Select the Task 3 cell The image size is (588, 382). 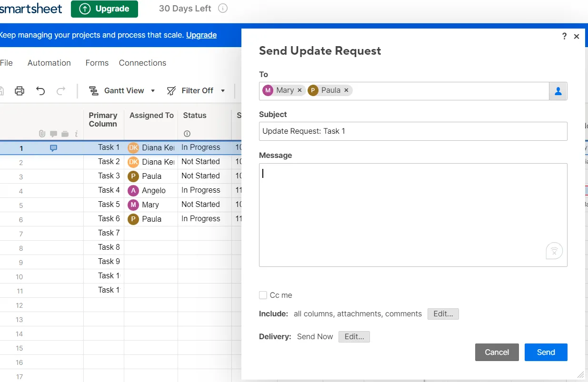click(104, 176)
